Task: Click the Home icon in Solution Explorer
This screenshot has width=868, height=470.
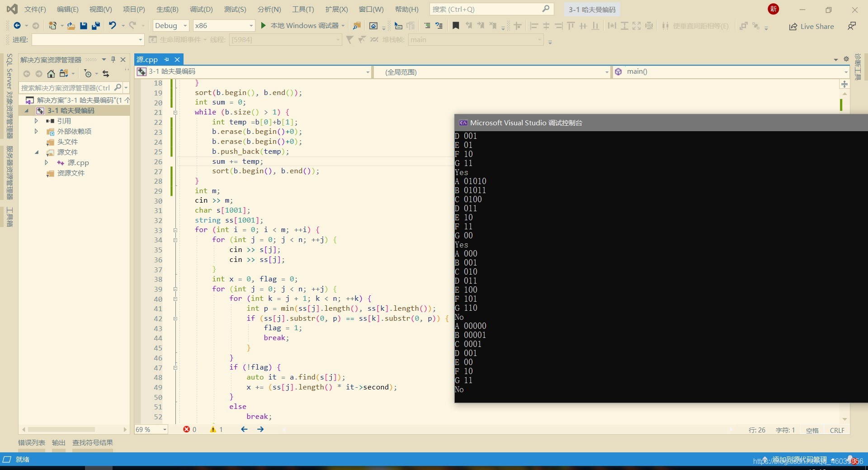Action: coord(51,74)
